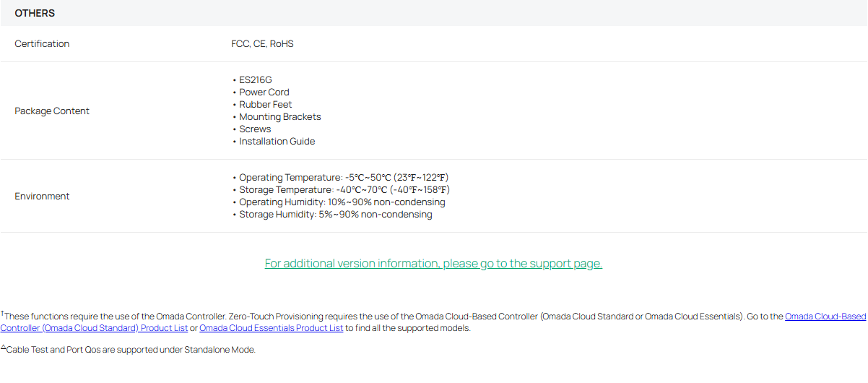Screen dimensions: 868x383
Task: Click the Power Cord list item
Action: coord(264,92)
